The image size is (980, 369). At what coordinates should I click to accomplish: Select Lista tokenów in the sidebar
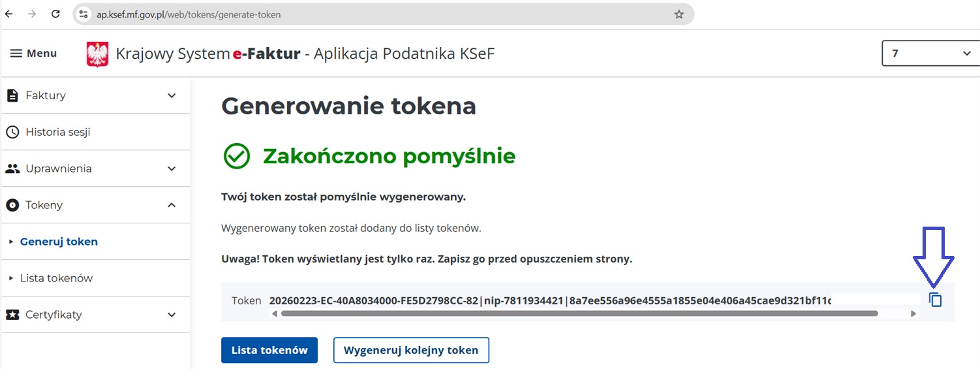pyautogui.click(x=56, y=278)
